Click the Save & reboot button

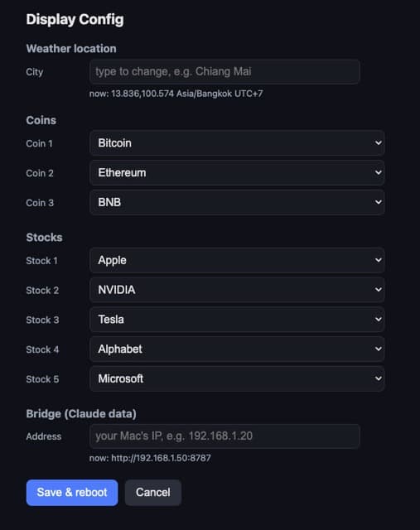[72, 493]
